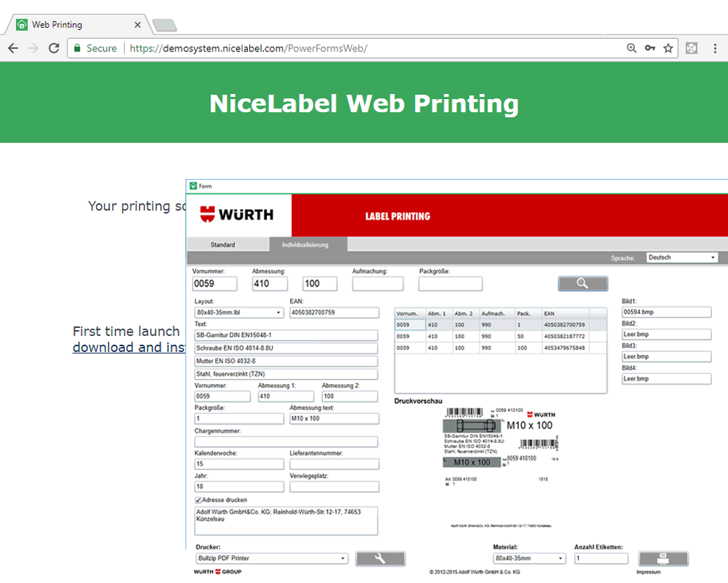Click the text field Schraube EN ISO 4014-8.8U
The image size is (728, 583).
[286, 348]
